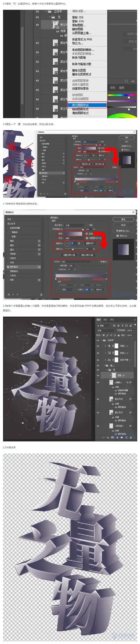140x644 pixels.
Task: Click 确定 in the step 2.7 Layer Style dialog
Action: (124, 219)
